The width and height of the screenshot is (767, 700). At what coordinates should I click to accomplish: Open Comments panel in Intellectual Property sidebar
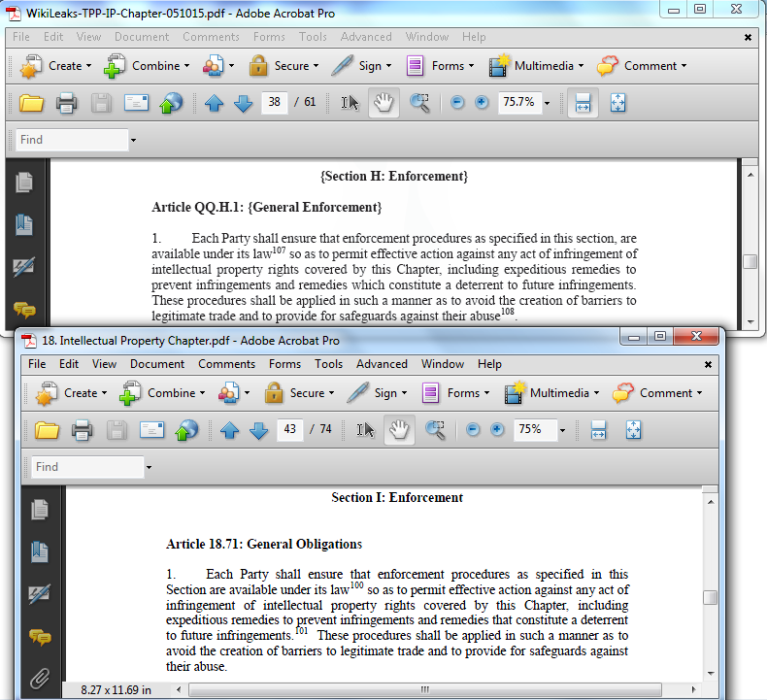click(x=40, y=637)
